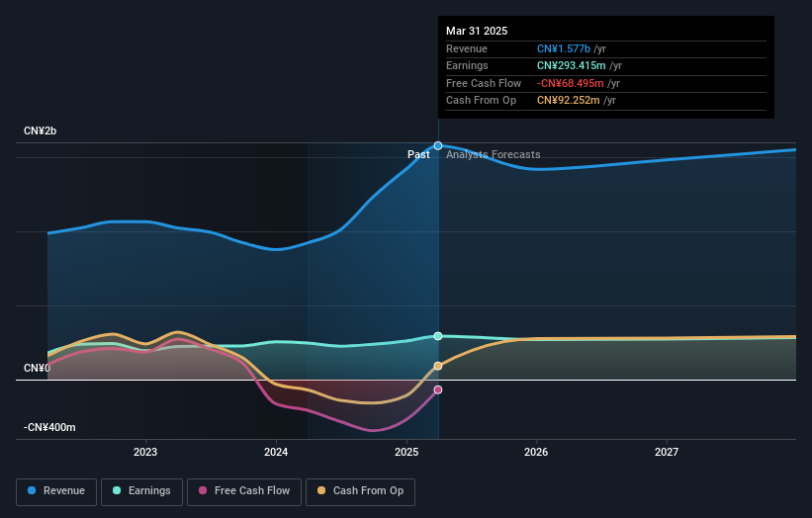Image resolution: width=812 pixels, height=518 pixels.
Task: Click the 2025 x-axis label
Action: (x=406, y=452)
